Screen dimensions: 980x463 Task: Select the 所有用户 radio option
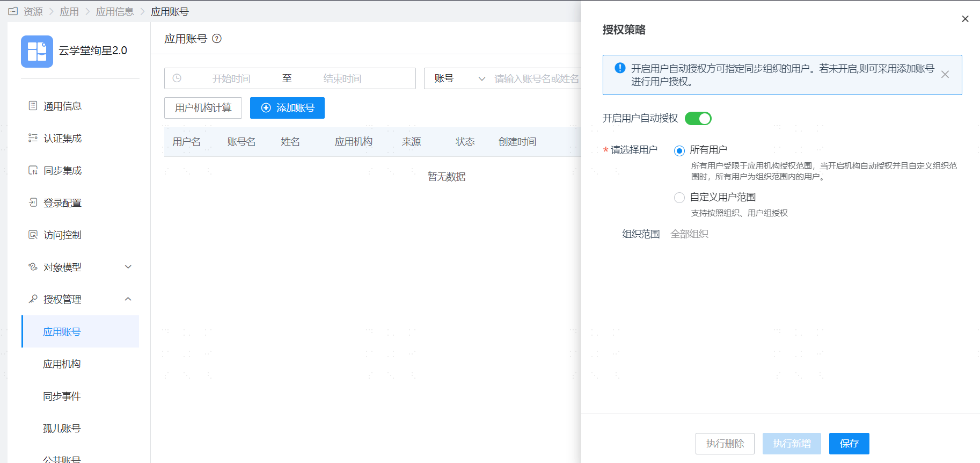coord(679,150)
